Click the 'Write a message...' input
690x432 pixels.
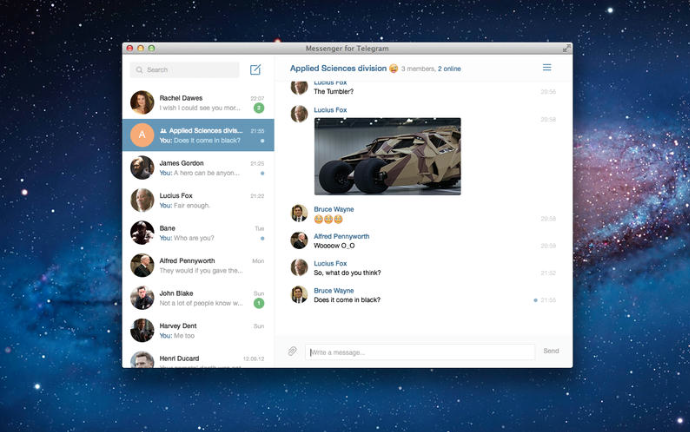pos(420,352)
